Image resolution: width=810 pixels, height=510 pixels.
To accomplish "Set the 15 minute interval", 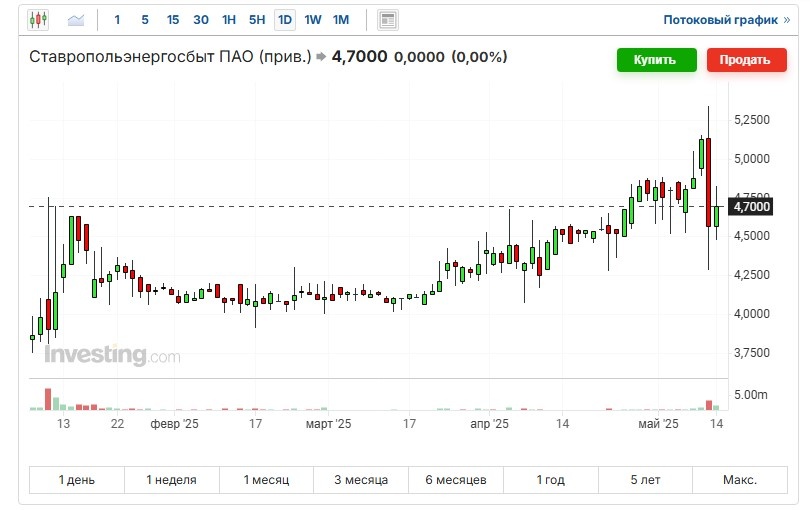I will [x=173, y=20].
